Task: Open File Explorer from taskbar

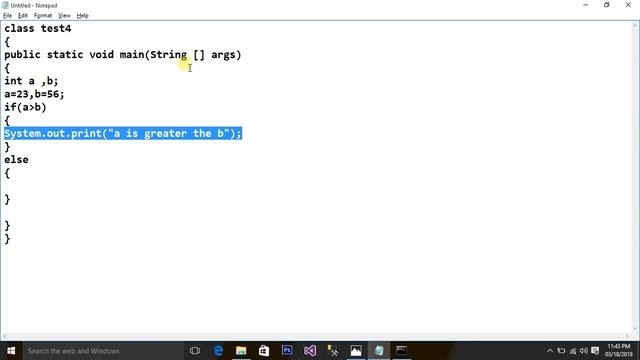Action: (241, 351)
